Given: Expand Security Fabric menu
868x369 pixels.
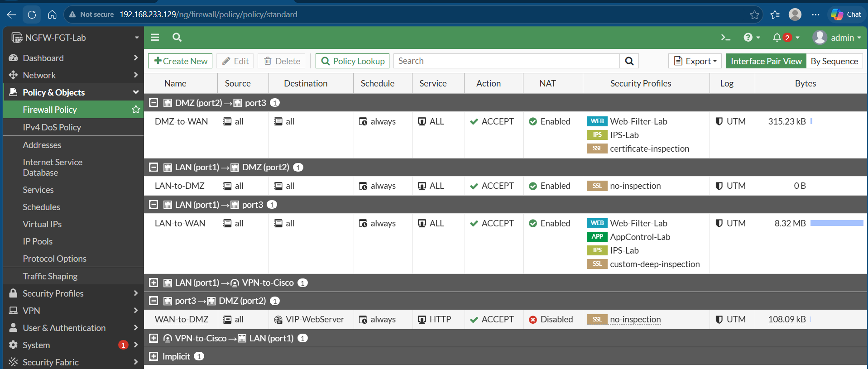Looking at the screenshot, I should 73,362.
